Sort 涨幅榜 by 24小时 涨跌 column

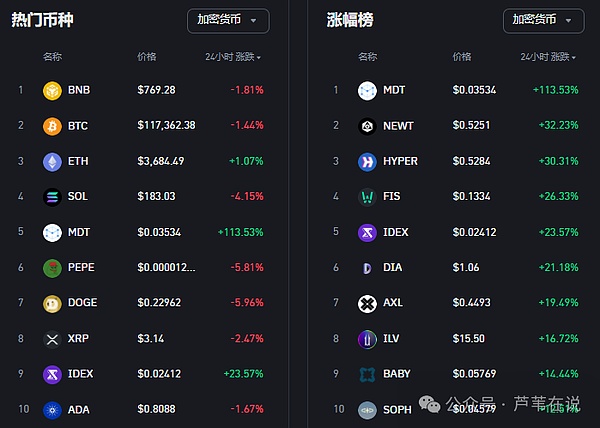(x=548, y=57)
